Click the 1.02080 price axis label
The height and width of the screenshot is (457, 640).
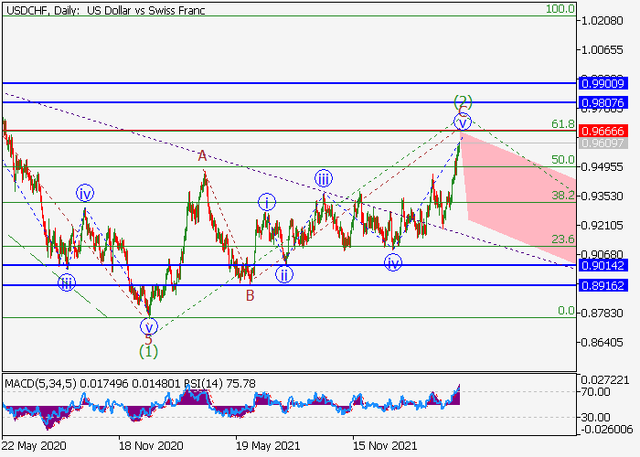click(602, 20)
